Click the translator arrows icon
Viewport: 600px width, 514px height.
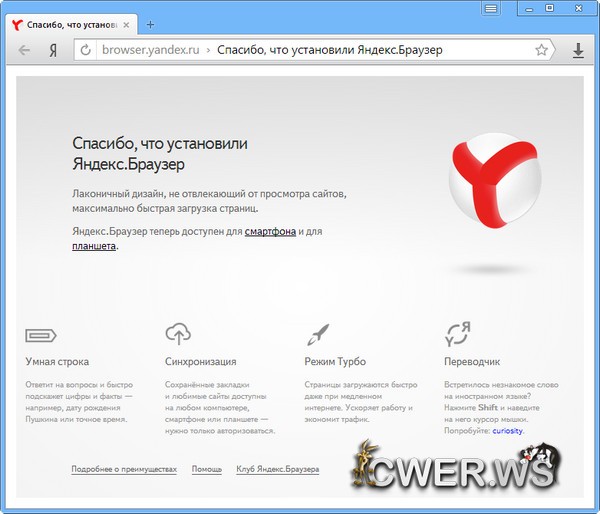(458, 334)
